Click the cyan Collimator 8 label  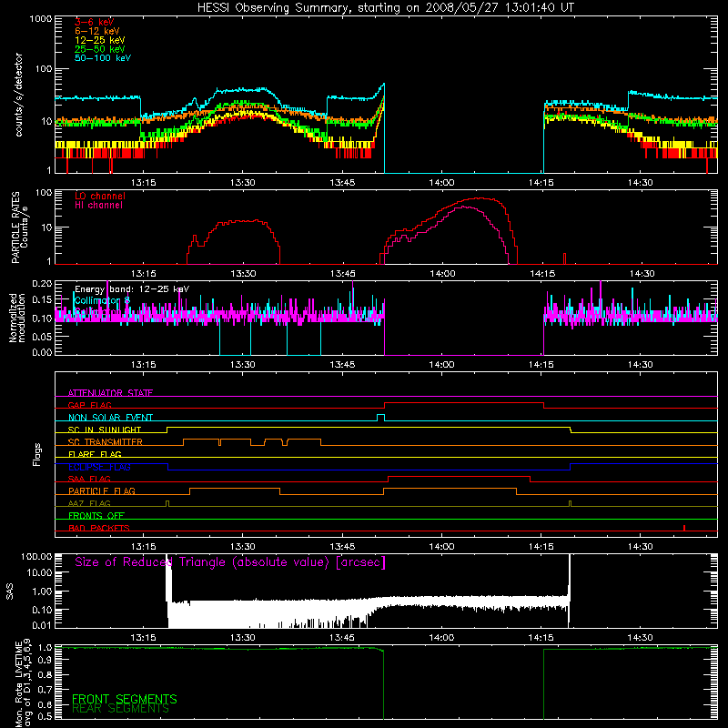point(102,300)
